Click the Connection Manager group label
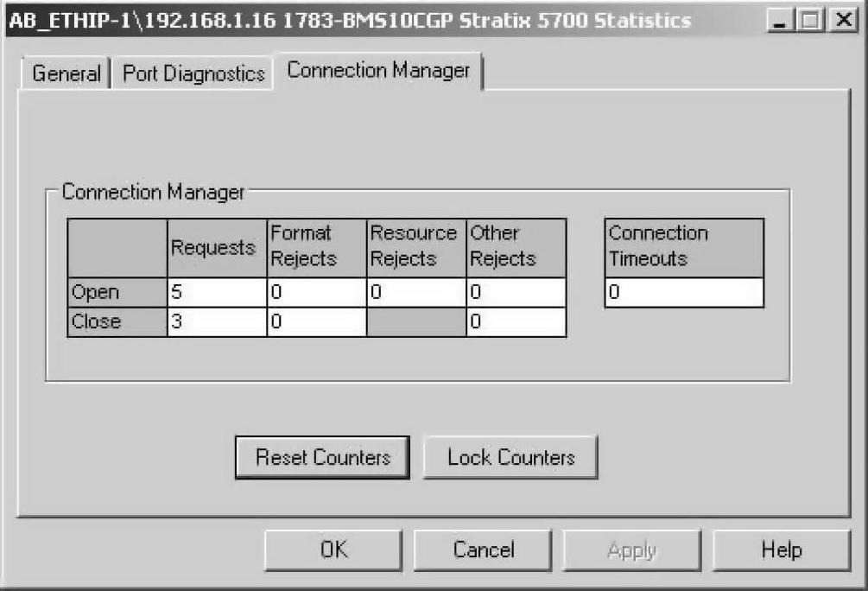The height and width of the screenshot is (591, 868). 153,192
